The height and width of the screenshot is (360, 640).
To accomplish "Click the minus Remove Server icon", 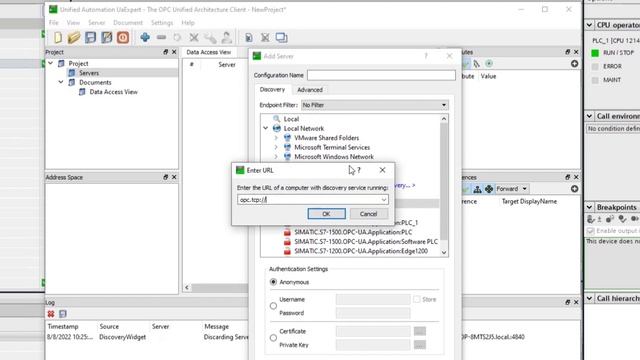I will point(161,38).
